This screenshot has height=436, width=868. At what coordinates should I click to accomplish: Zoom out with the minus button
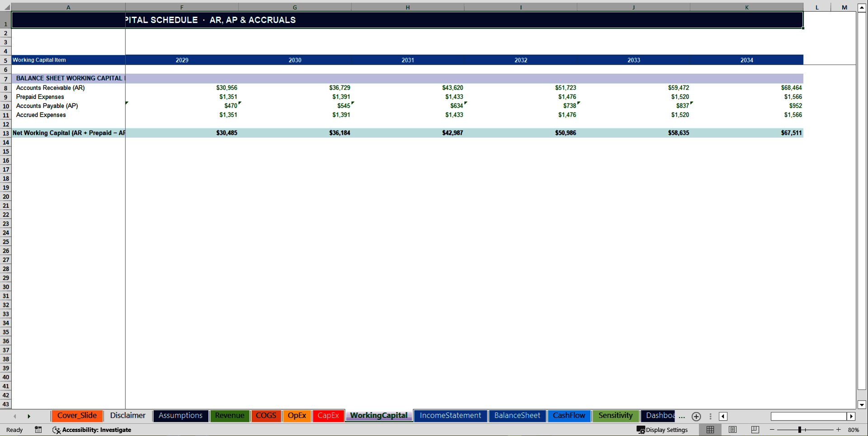(773, 430)
